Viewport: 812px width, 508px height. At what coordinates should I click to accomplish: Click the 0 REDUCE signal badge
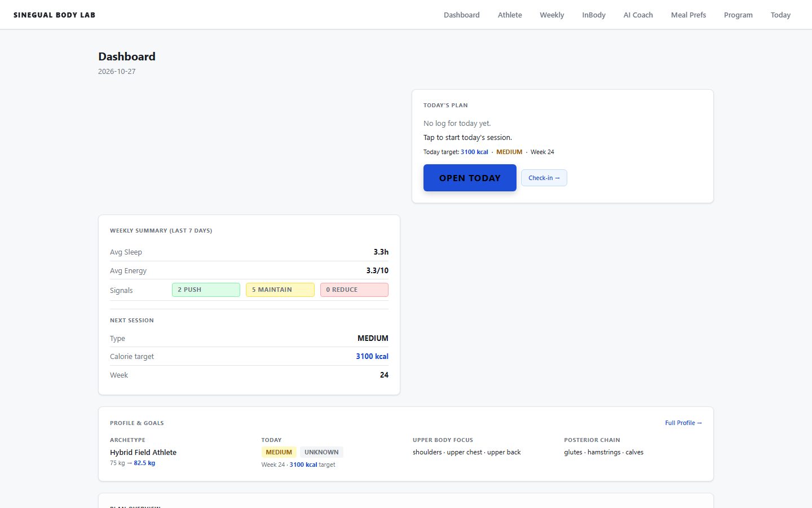(x=354, y=290)
